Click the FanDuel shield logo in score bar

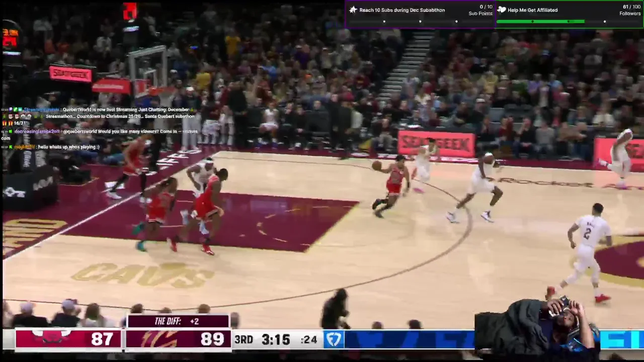point(333,339)
